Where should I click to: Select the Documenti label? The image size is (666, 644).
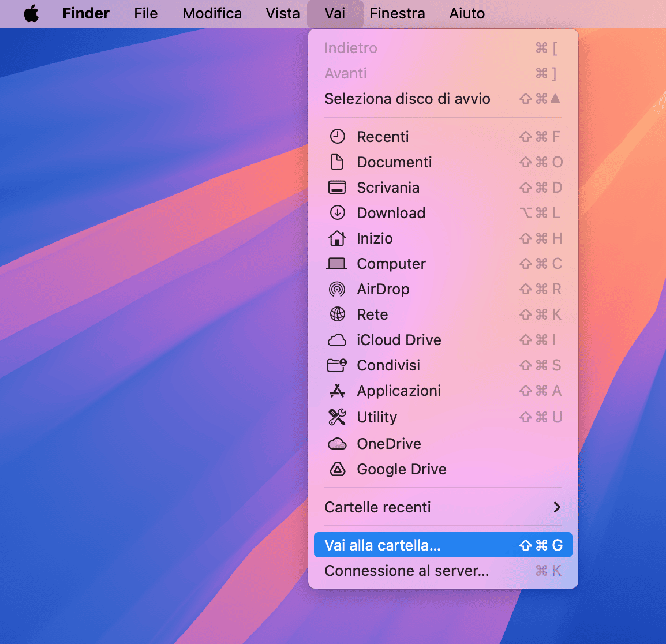[394, 162]
